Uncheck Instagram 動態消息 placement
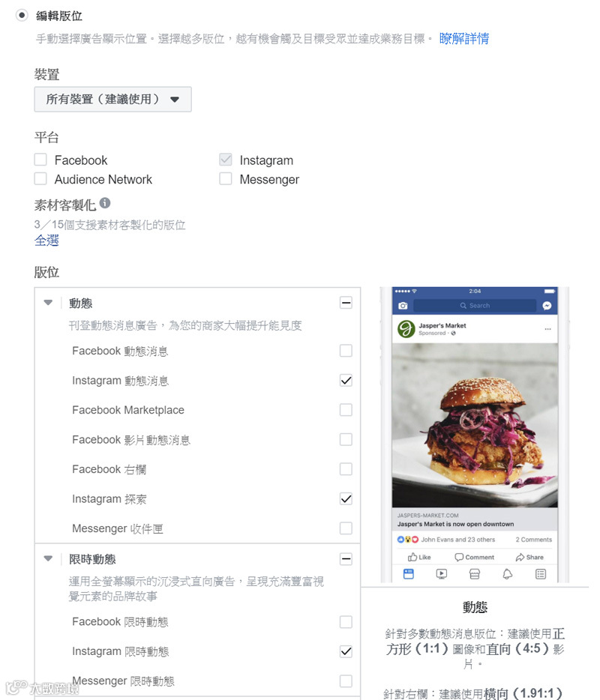The height and width of the screenshot is (700, 600). [x=346, y=381]
